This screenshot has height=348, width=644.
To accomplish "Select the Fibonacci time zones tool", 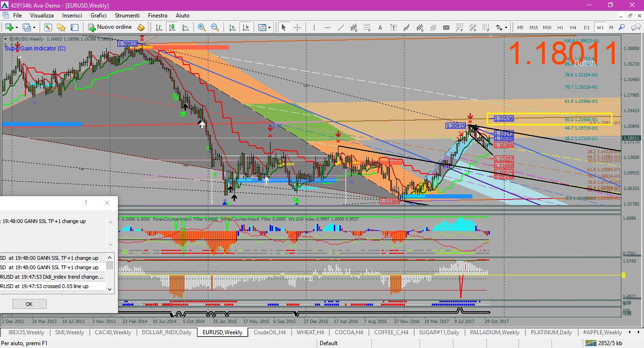I will 485,27.
